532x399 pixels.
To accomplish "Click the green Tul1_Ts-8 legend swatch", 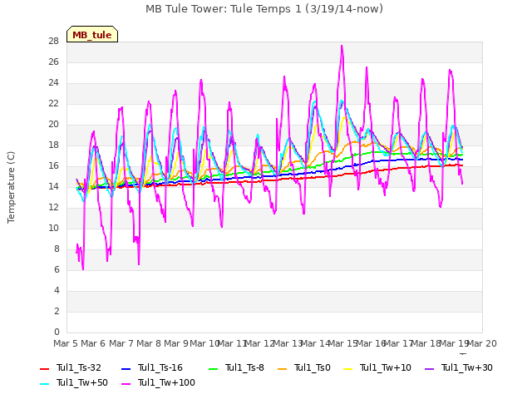I will click(x=213, y=368).
